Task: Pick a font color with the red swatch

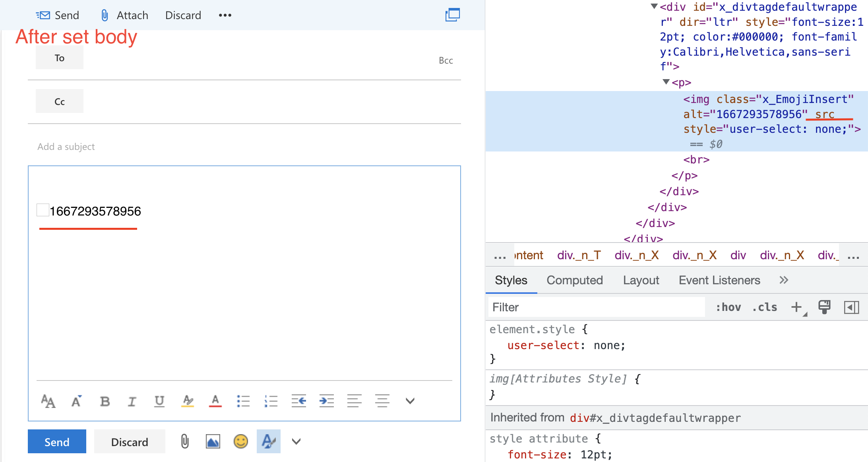Action: pos(215,401)
